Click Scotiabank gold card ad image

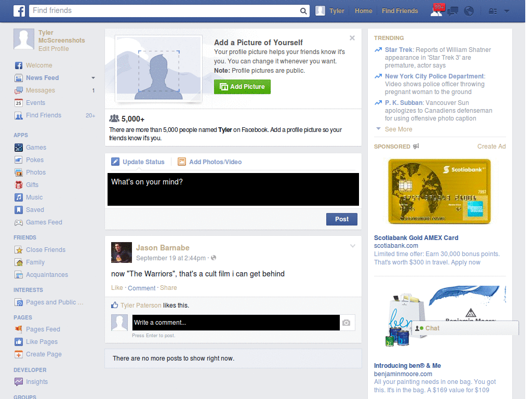(440, 192)
